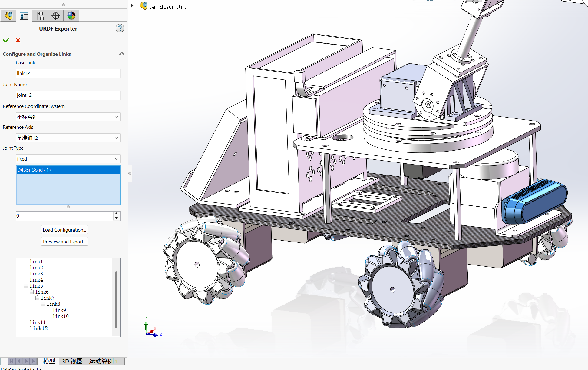Open the Reference Axis dropdown showing 基准轴12

coord(116,138)
